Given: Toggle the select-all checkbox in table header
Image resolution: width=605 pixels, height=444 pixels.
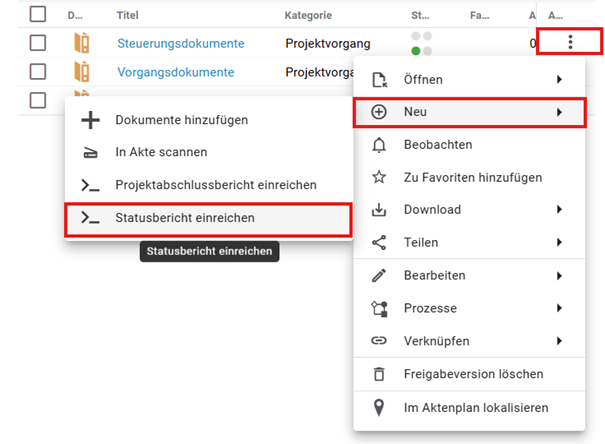Looking at the screenshot, I should pos(38,15).
